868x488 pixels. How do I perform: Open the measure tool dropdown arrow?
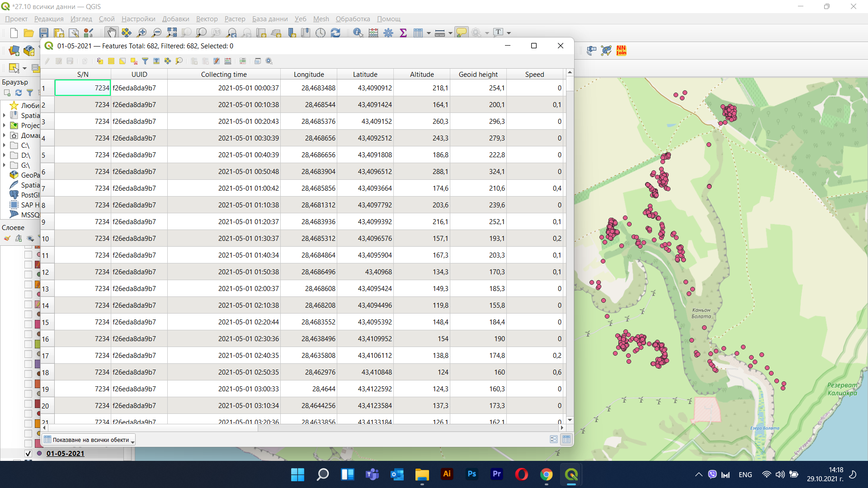tap(450, 33)
